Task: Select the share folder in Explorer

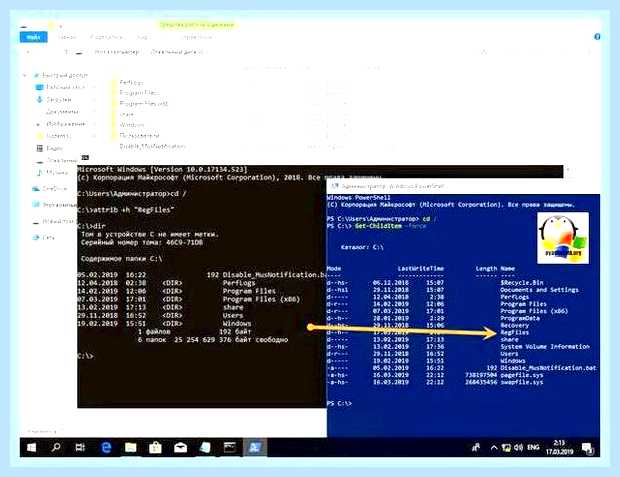Action: (x=127, y=114)
